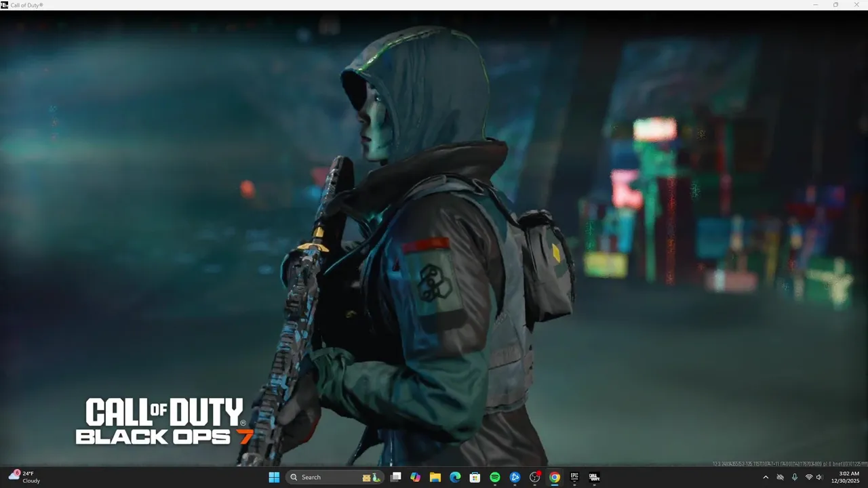The width and height of the screenshot is (868, 488).
Task: Click the microphone tray icon
Action: click(x=794, y=477)
